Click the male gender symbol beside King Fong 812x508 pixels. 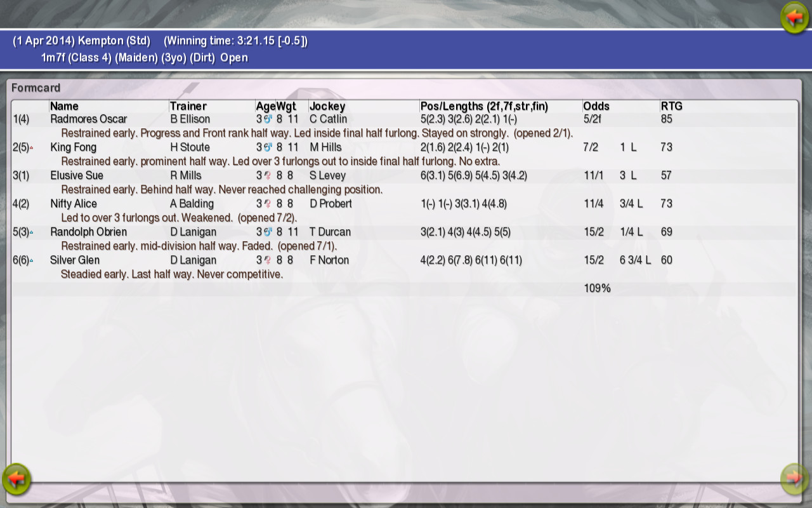tap(268, 147)
